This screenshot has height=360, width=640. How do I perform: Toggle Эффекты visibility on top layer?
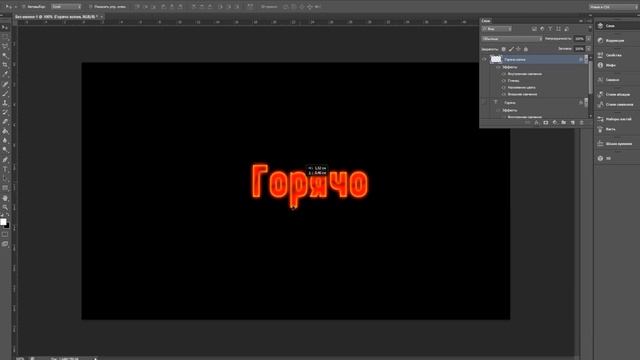pyautogui.click(x=498, y=67)
